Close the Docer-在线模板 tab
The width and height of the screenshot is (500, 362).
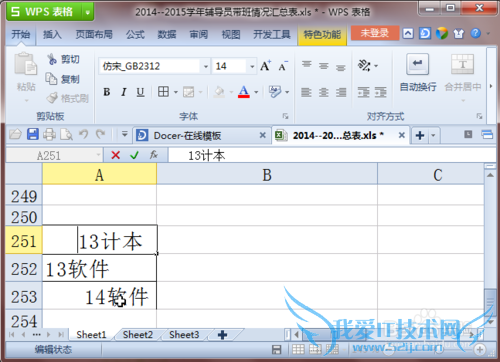263,135
